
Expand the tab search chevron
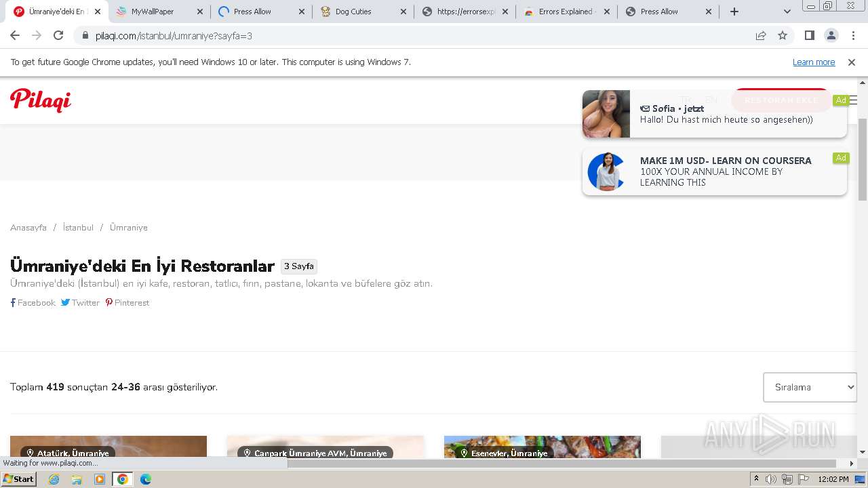tap(787, 12)
